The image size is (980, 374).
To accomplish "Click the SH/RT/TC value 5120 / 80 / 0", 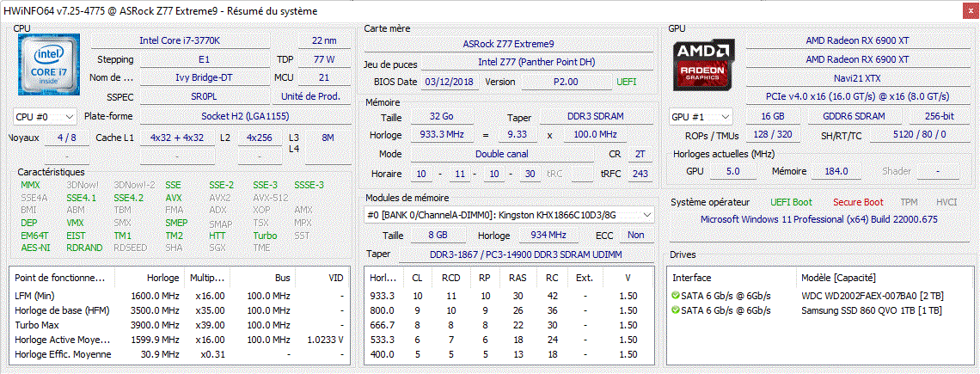I will [919, 135].
